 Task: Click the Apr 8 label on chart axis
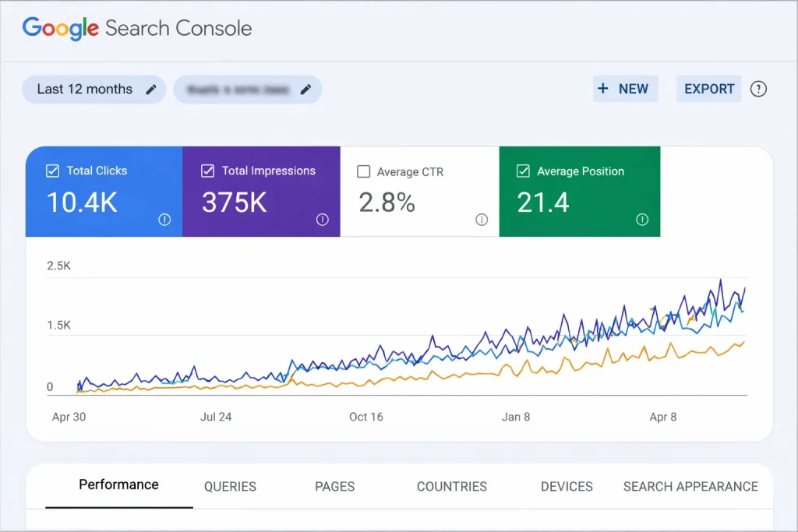tap(663, 417)
